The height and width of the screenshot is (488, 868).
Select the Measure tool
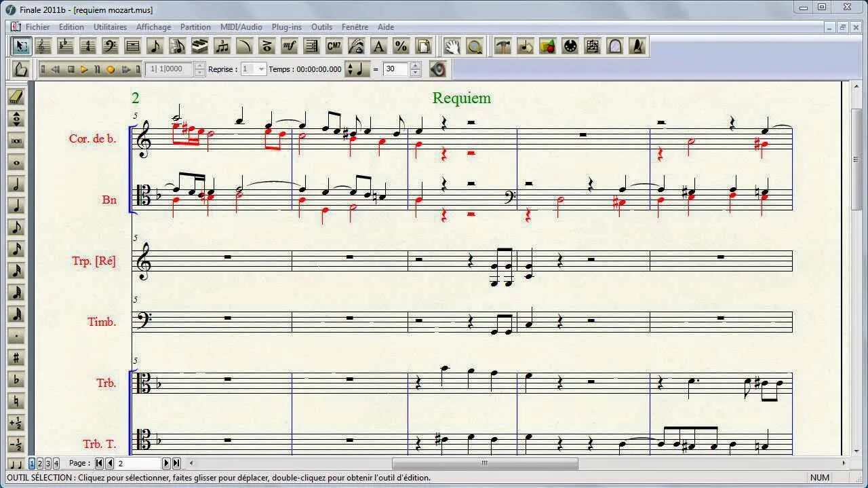133,46
